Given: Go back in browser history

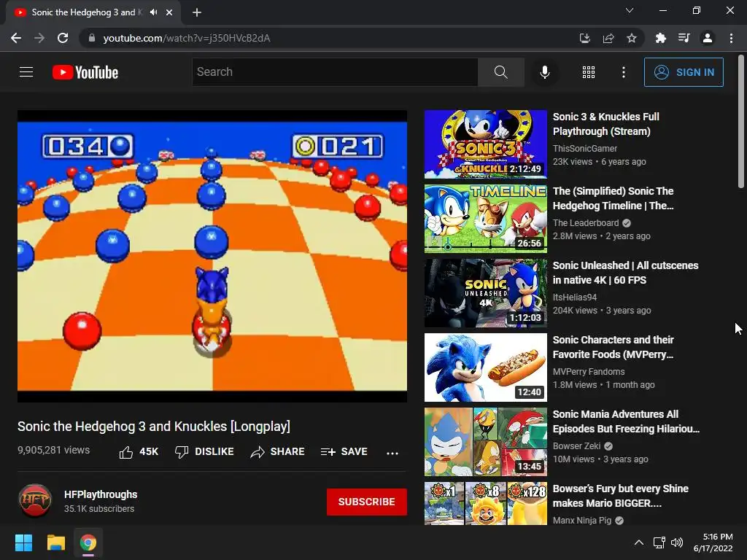Looking at the screenshot, I should [16, 38].
